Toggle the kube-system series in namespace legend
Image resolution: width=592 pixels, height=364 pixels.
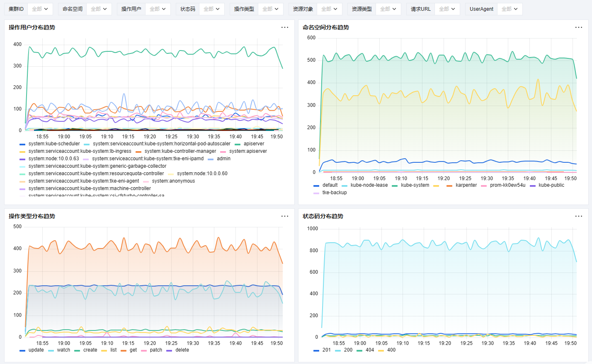tap(415, 185)
